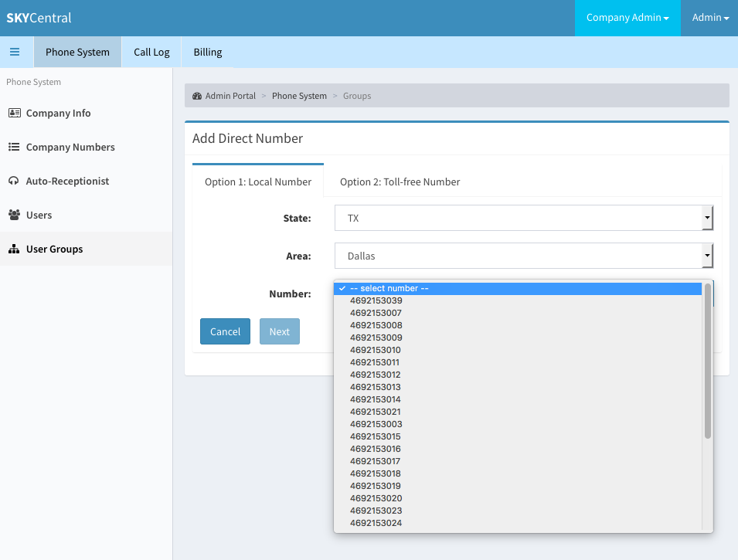
Task: Switch to the Call Log tab
Action: [151, 52]
